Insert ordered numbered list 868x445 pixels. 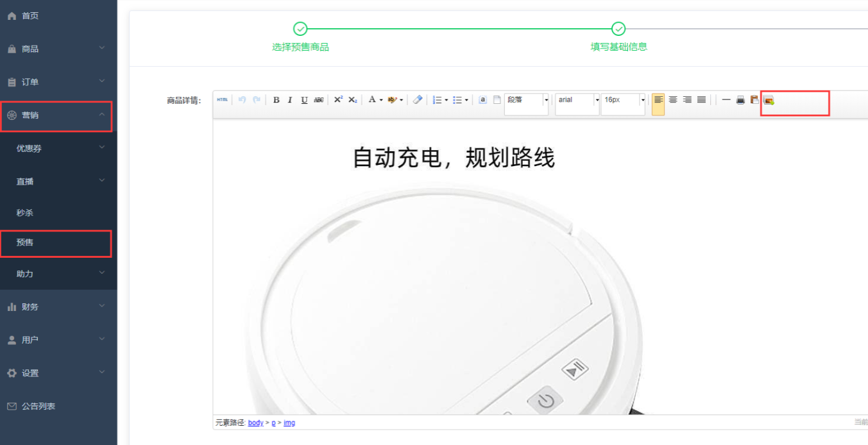pos(437,100)
